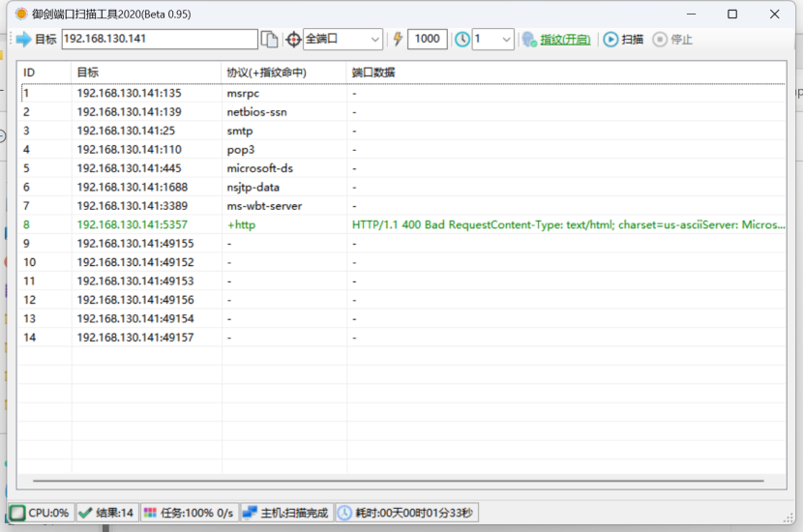Click the 目标 label beside the address field
Image resolution: width=804 pixels, height=532 pixels.
(45, 40)
